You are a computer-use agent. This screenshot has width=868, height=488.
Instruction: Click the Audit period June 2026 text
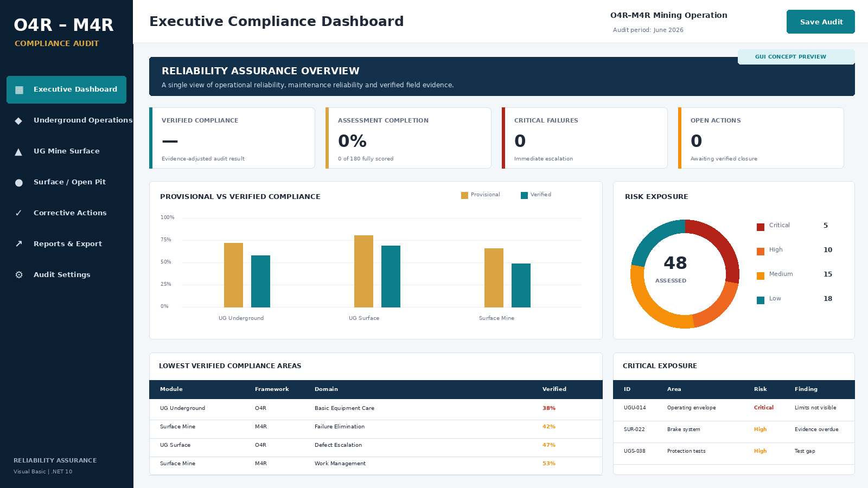[648, 30]
